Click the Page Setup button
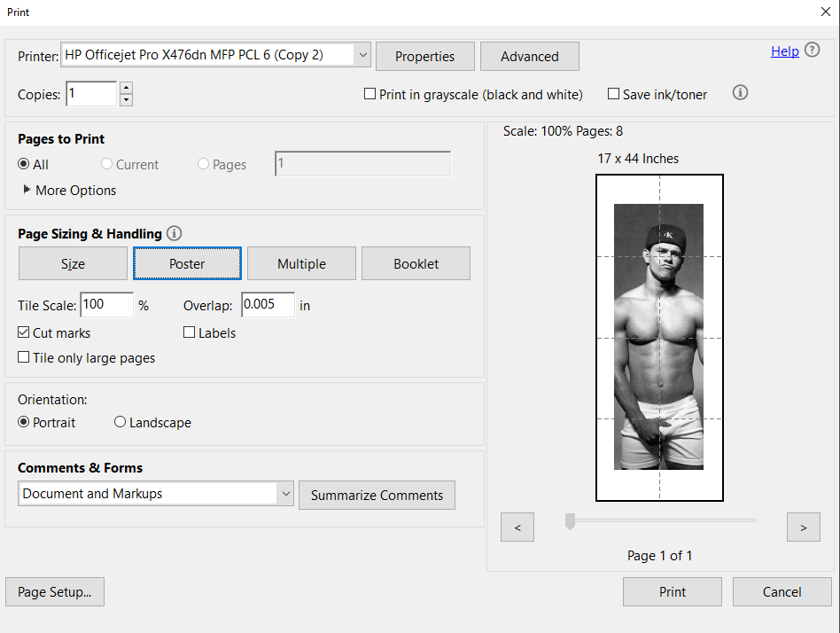Screen dimensions: 840x633 tap(55, 592)
